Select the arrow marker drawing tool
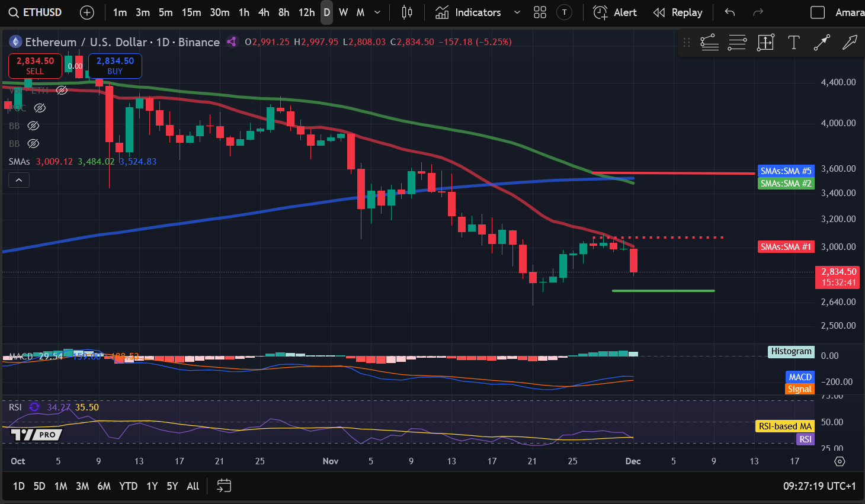The image size is (865, 504). coord(822,42)
